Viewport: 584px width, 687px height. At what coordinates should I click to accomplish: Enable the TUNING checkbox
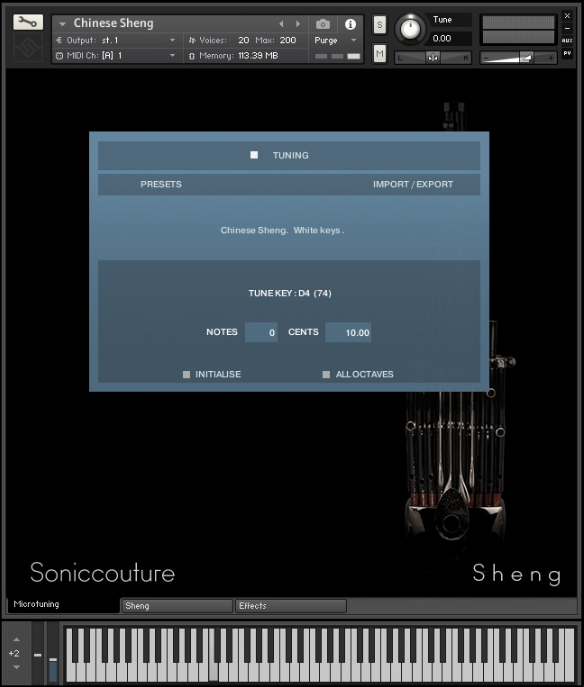click(x=254, y=155)
